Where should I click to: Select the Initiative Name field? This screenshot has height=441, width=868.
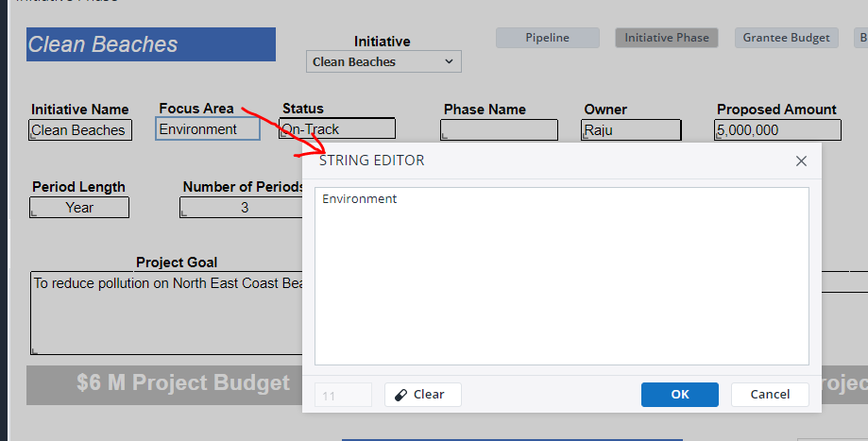click(80, 130)
